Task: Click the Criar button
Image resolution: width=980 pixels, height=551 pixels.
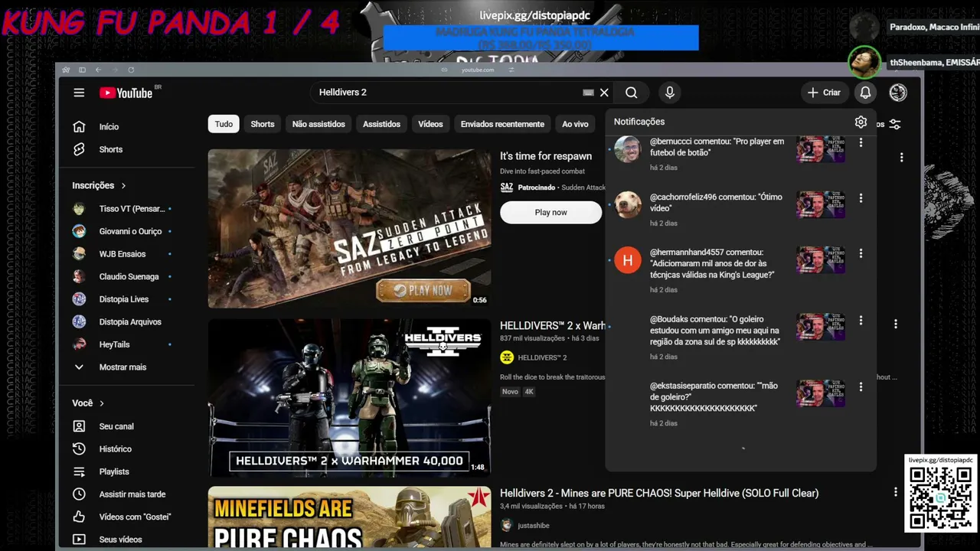Action: click(x=825, y=93)
